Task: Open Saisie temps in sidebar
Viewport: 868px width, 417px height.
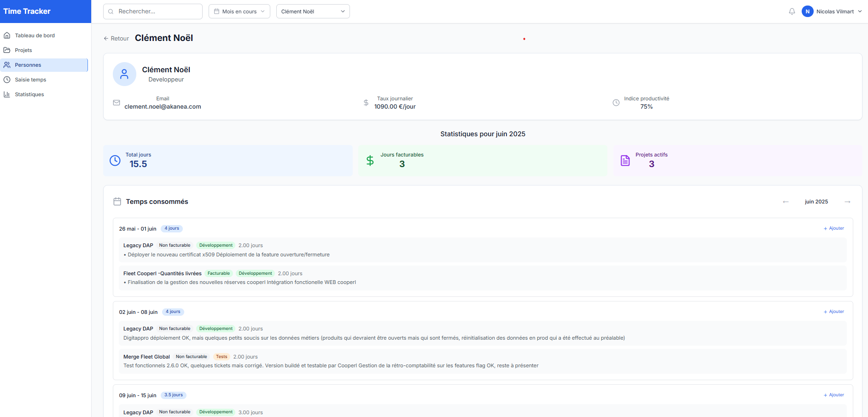Action: pyautogui.click(x=44, y=80)
